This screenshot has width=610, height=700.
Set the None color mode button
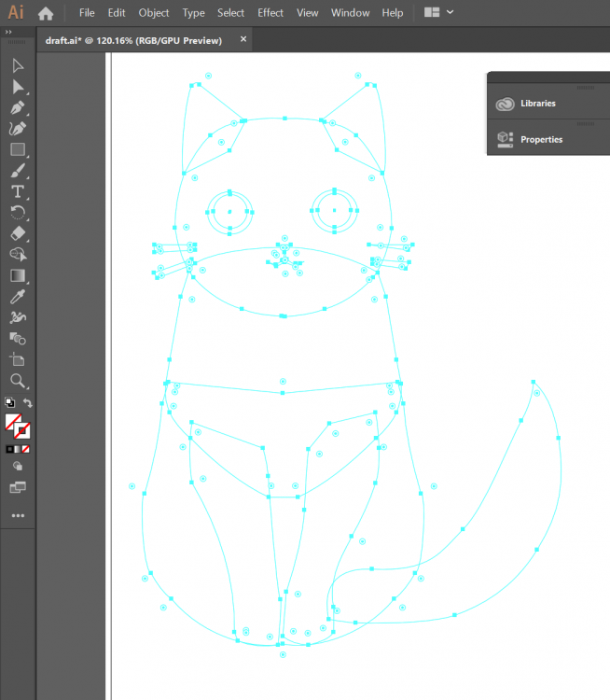click(x=26, y=449)
